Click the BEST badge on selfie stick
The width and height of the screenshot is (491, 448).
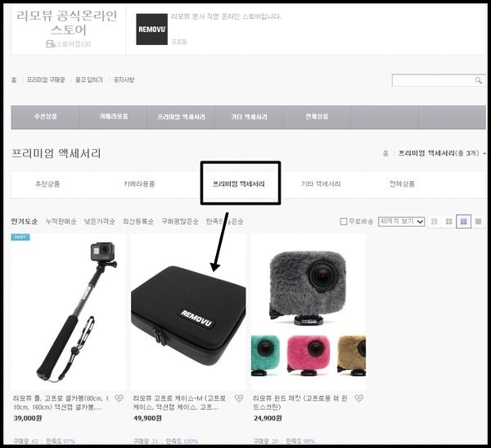(20, 237)
